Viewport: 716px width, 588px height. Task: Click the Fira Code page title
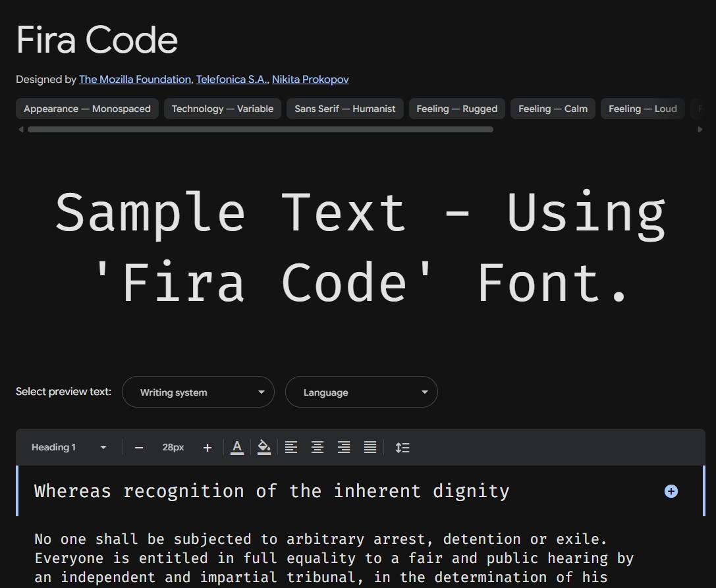pos(97,40)
